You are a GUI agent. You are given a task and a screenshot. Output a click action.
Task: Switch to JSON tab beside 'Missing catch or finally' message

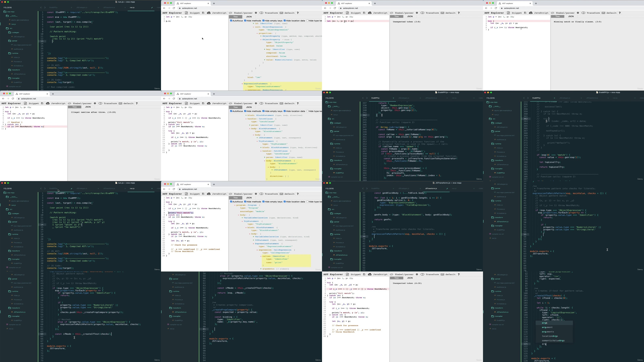point(571,16)
